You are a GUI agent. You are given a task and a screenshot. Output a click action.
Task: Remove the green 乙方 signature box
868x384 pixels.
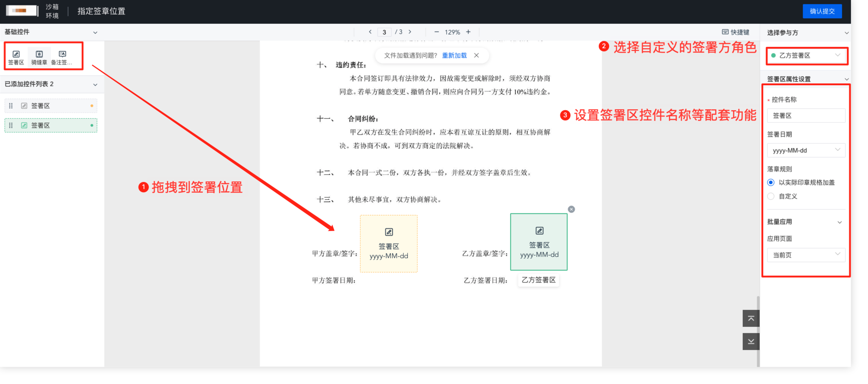(571, 209)
